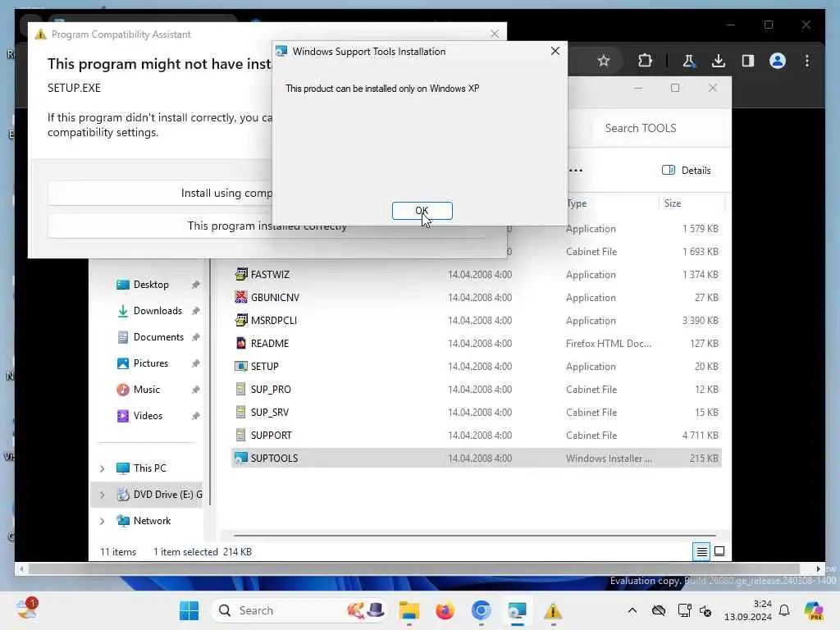The width and height of the screenshot is (840, 630).
Task: Select This PC in navigation pane
Action: pyautogui.click(x=149, y=468)
